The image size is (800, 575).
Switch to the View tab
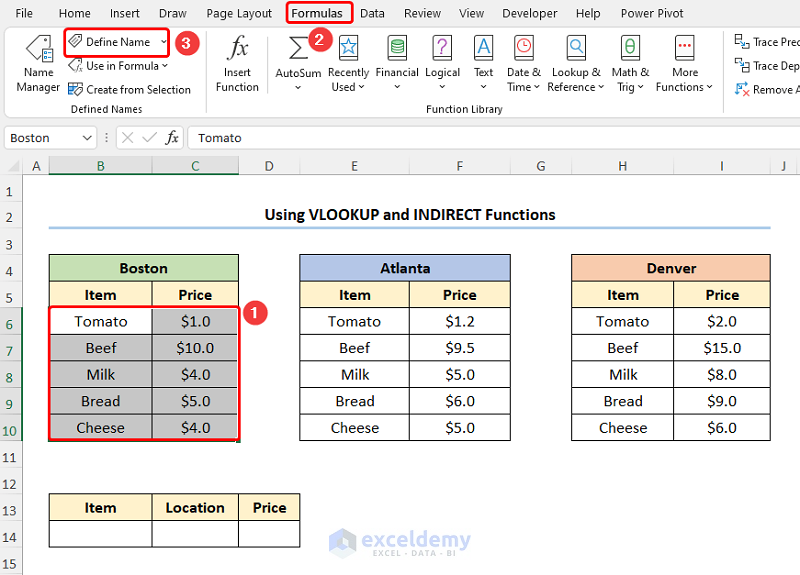tap(471, 13)
